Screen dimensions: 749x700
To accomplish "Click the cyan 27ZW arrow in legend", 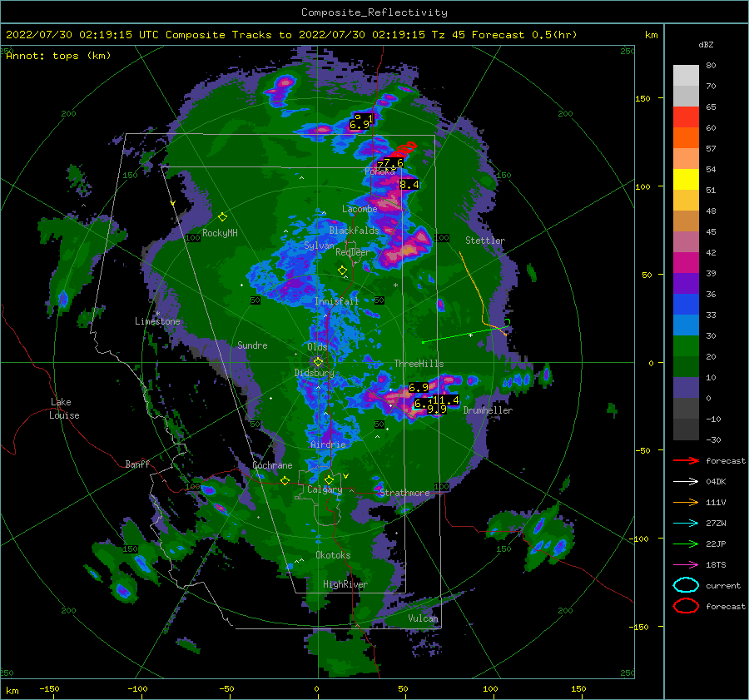I will [x=686, y=524].
